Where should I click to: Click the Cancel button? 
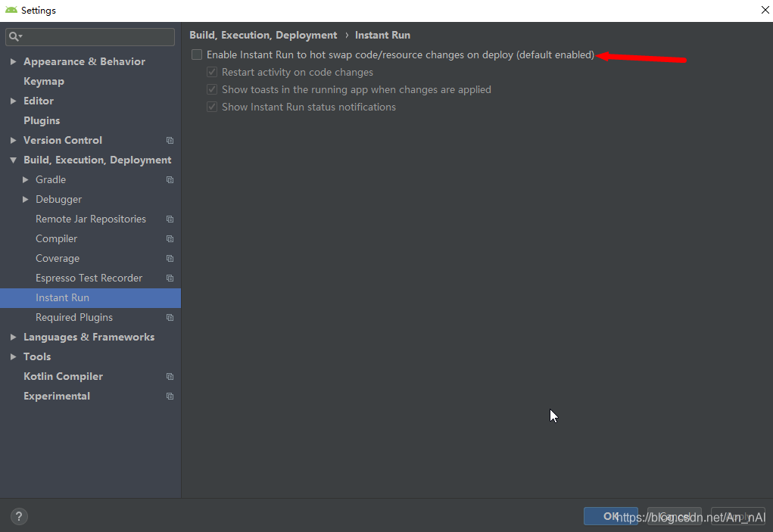pyautogui.click(x=675, y=516)
